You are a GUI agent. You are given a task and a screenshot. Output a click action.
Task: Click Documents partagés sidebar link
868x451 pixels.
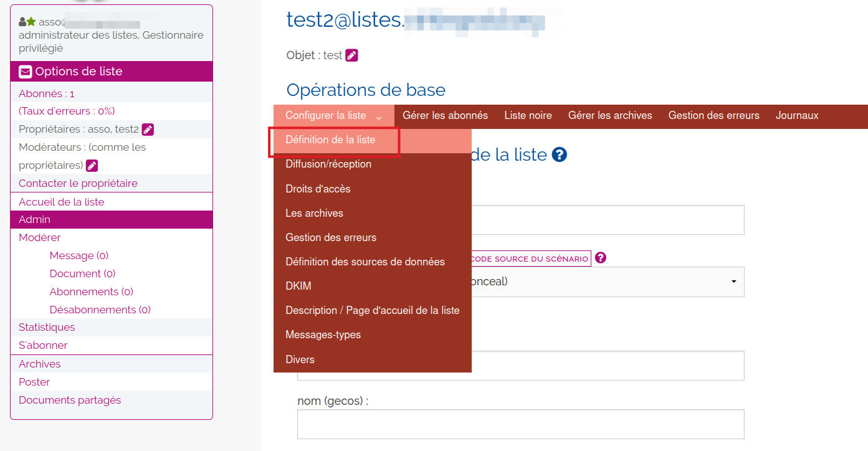[70, 400]
